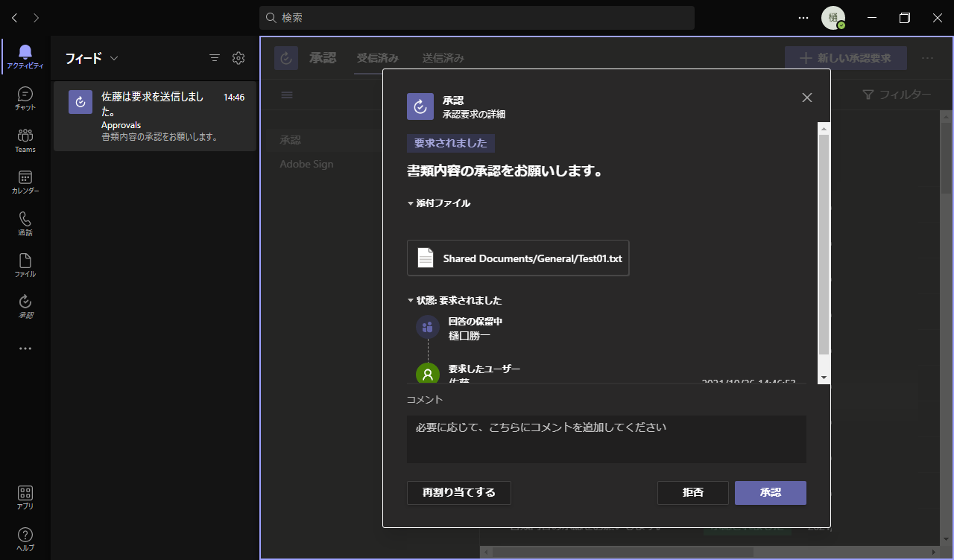The height and width of the screenshot is (560, 954).
Task: Click the 承認要求の詳細 subtitle
Action: tap(474, 115)
